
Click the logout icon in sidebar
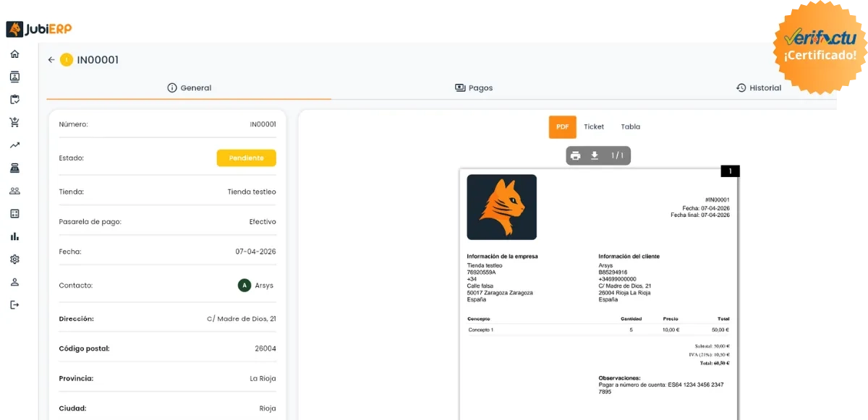14,304
